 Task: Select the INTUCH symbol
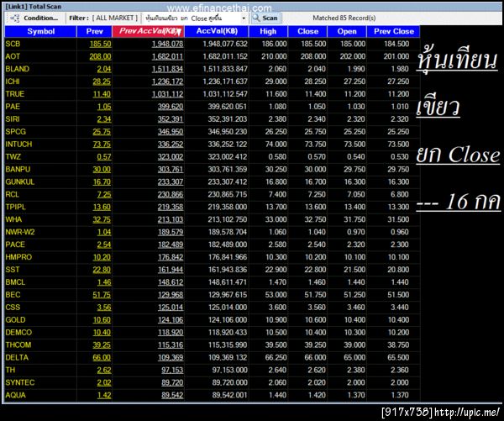18,144
